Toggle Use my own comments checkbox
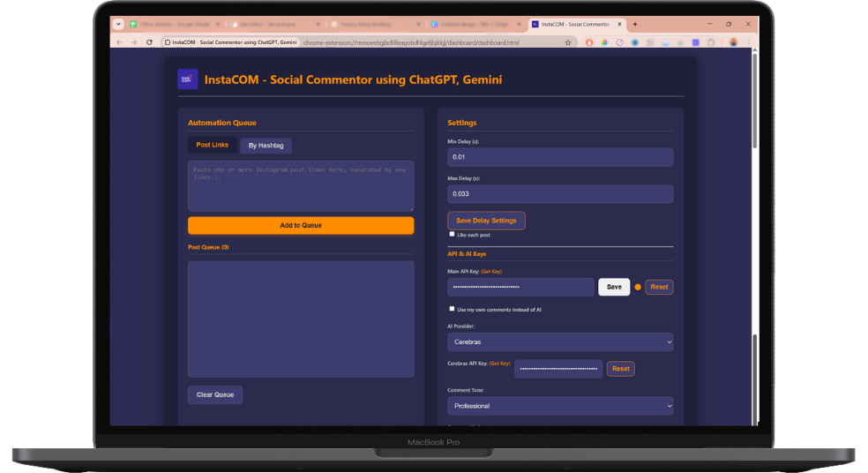The height and width of the screenshot is (473, 868). (x=452, y=309)
